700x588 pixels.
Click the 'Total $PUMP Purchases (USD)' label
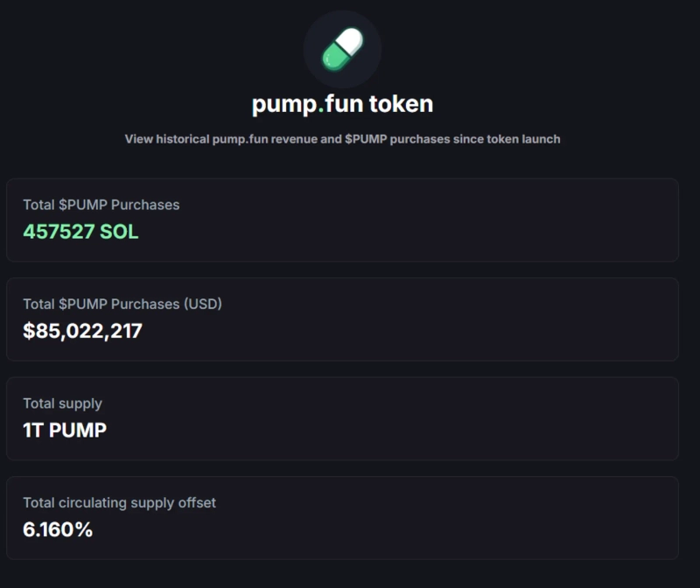pyautogui.click(x=122, y=304)
